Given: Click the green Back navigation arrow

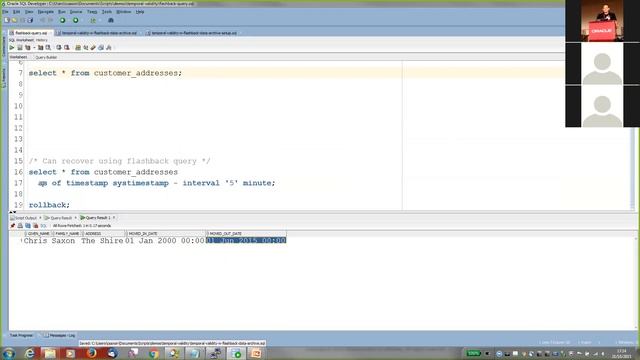Looking at the screenshot, I should pyautogui.click(x=62, y=20).
